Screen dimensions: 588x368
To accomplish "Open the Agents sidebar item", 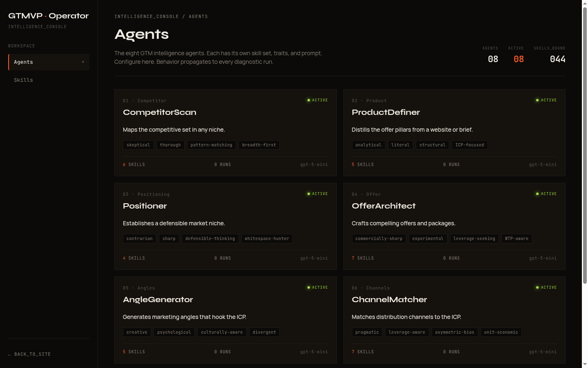I will point(48,62).
